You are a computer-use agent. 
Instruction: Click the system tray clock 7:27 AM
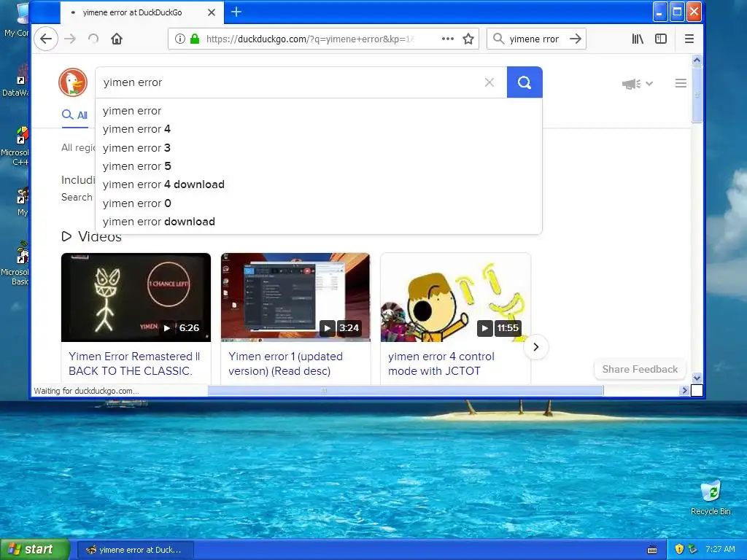[x=720, y=549]
